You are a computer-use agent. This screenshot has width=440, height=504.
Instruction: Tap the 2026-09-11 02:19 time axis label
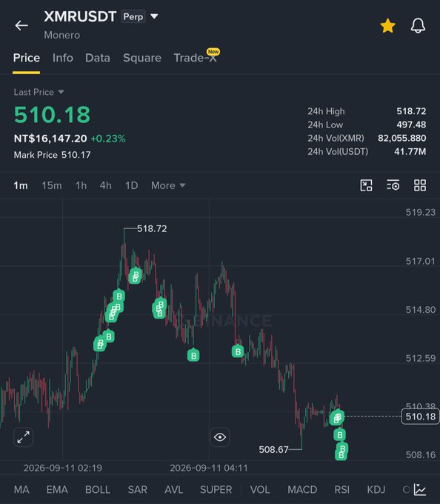[63, 468]
